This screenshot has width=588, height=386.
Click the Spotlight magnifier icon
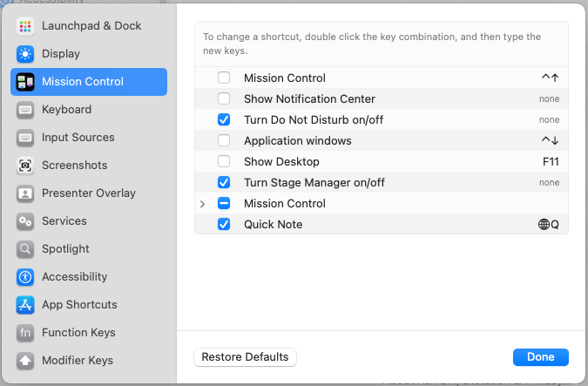click(x=25, y=249)
